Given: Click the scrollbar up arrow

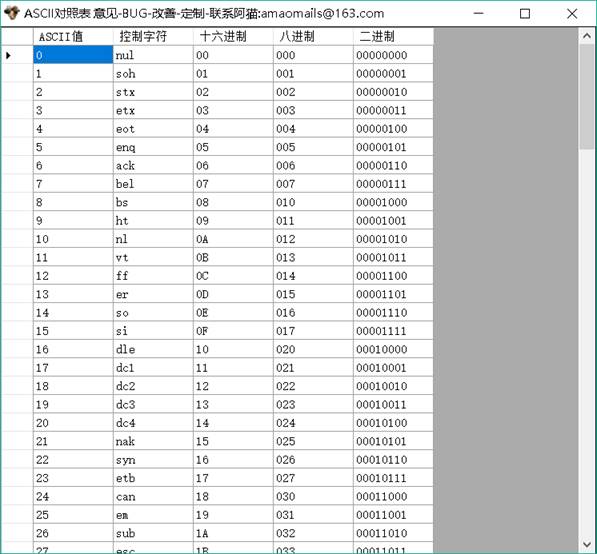Looking at the screenshot, I should point(587,36).
